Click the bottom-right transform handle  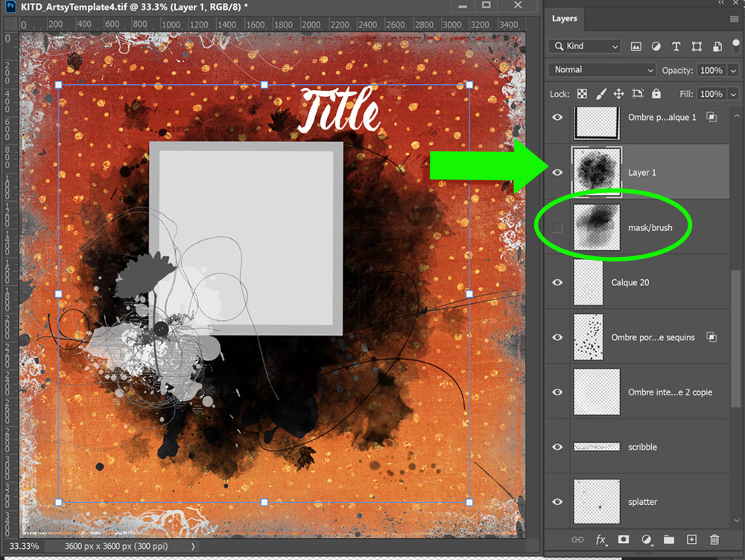[x=469, y=502]
